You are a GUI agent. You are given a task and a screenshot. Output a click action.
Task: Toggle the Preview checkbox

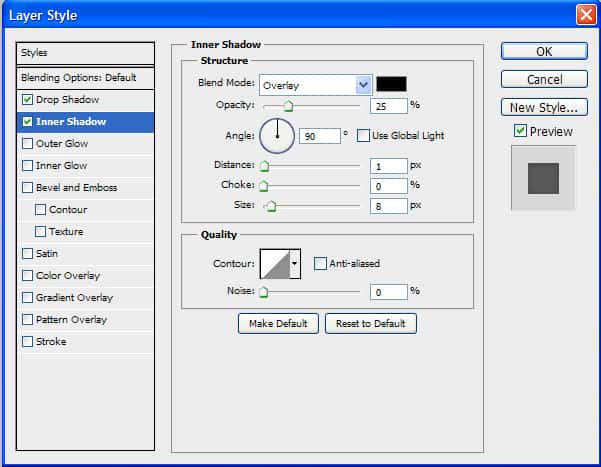(x=520, y=131)
